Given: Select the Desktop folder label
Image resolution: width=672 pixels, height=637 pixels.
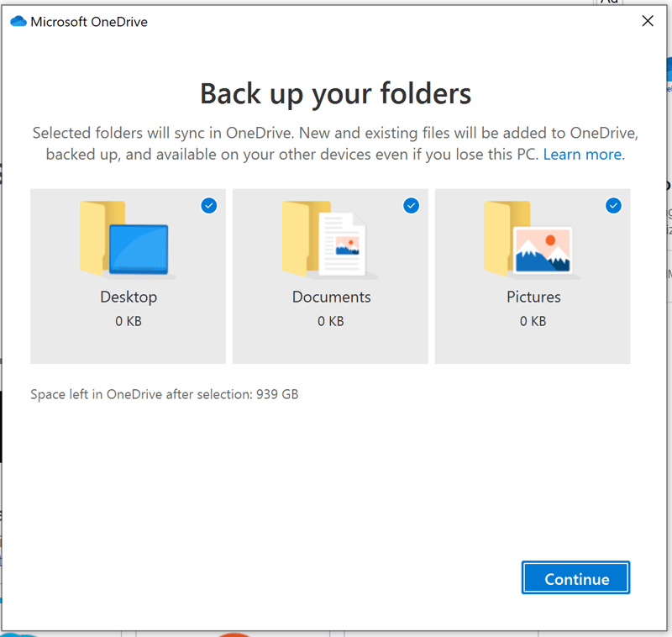Looking at the screenshot, I should [129, 297].
